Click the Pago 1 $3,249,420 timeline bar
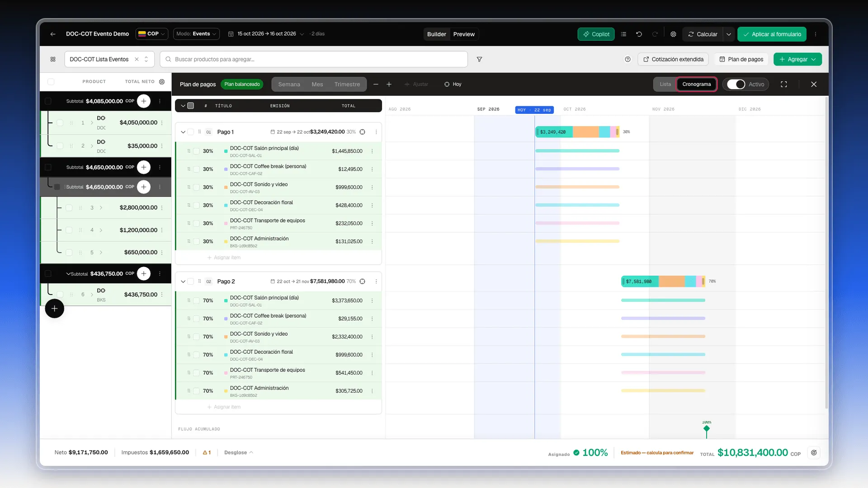 tap(577, 132)
